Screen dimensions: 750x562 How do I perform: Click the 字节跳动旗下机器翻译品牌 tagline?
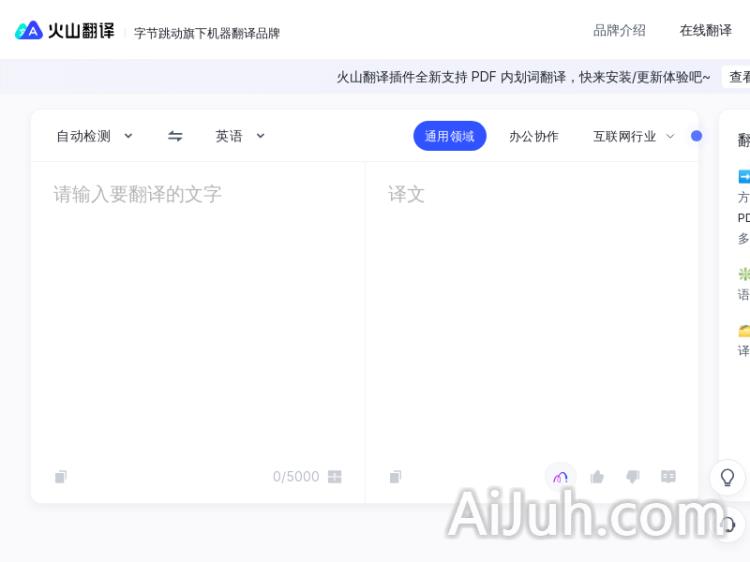207,33
